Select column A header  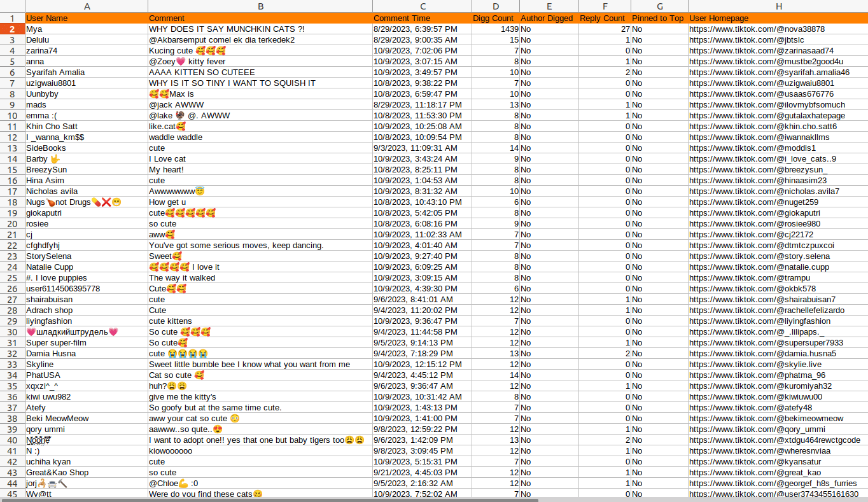(x=87, y=6)
